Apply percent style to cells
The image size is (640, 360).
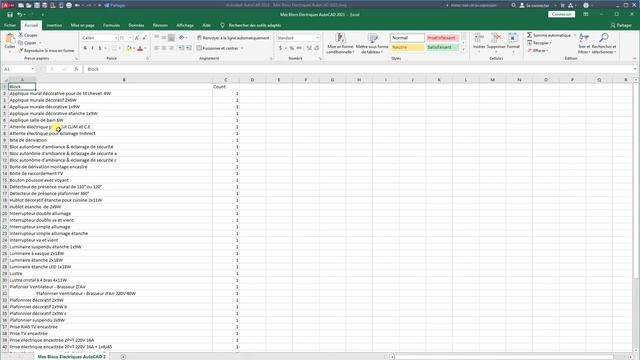coord(291,48)
